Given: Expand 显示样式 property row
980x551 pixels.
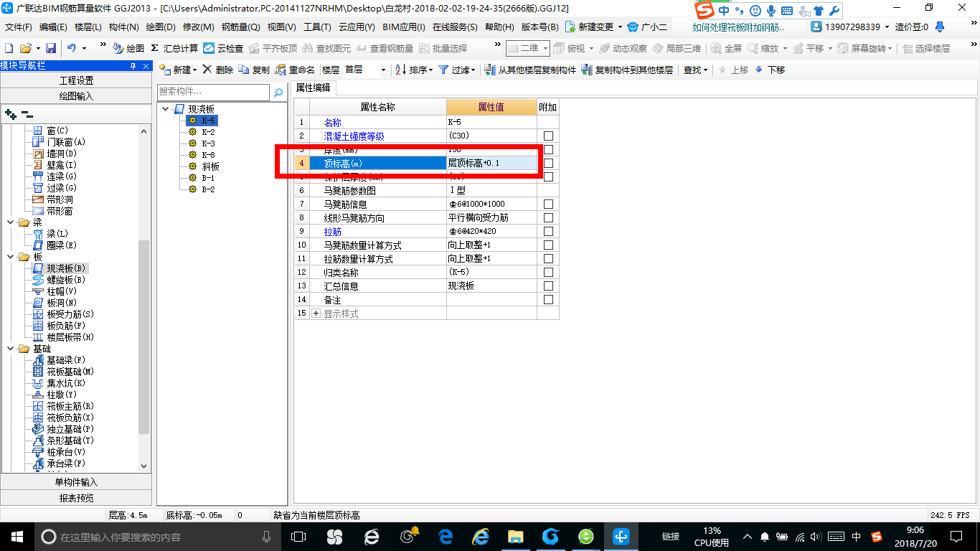Looking at the screenshot, I should coord(316,314).
